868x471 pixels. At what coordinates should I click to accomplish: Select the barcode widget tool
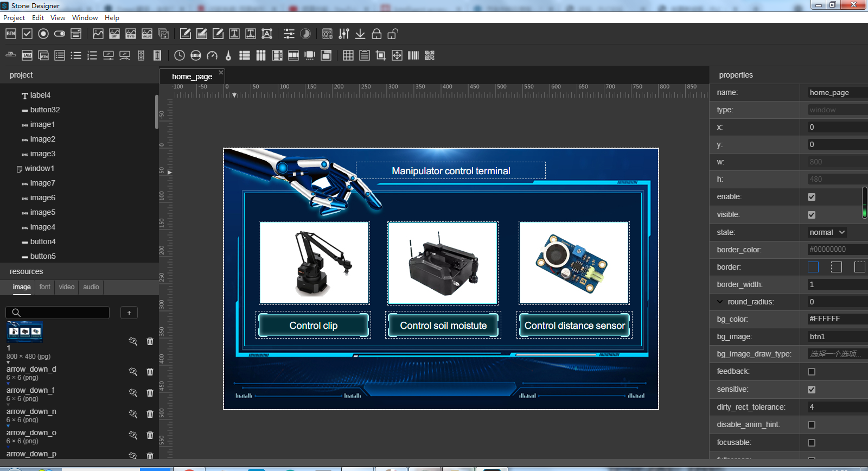point(413,55)
